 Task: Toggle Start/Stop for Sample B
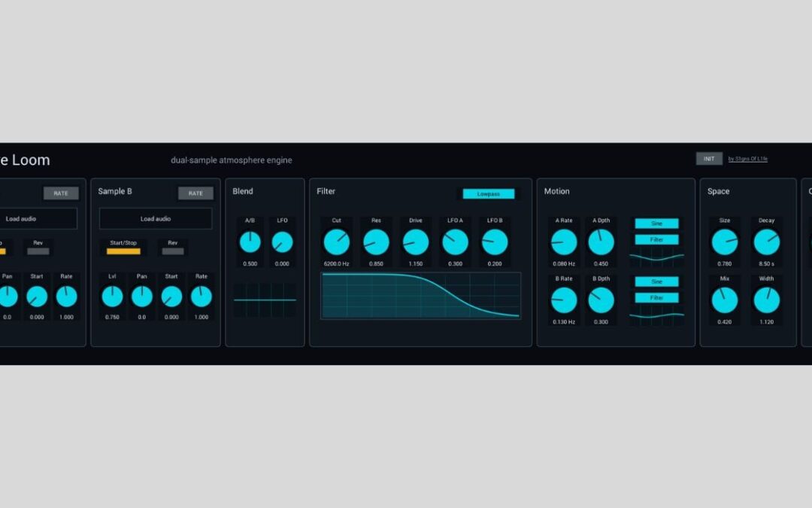pyautogui.click(x=123, y=251)
